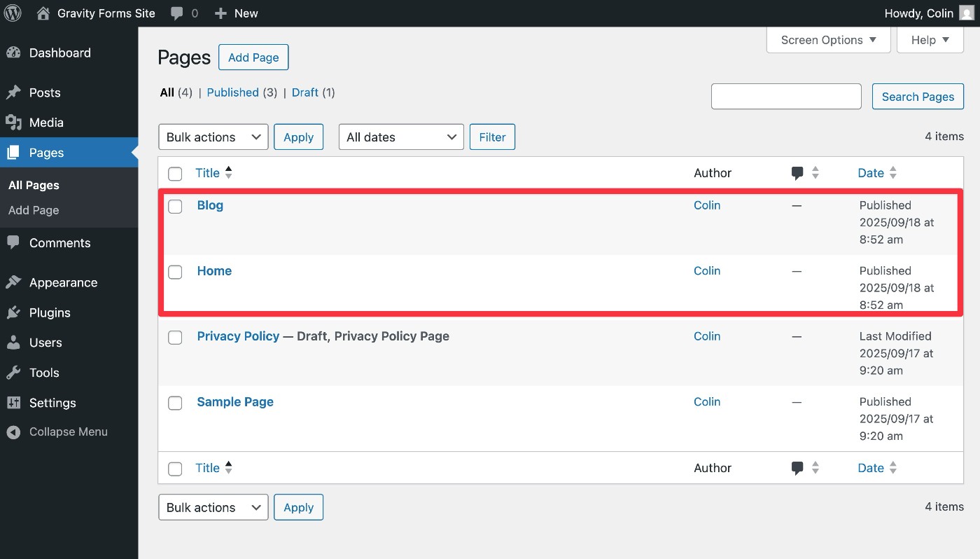Open the Bulk actions dropdown
Image resolution: width=980 pixels, height=559 pixels.
pos(213,137)
